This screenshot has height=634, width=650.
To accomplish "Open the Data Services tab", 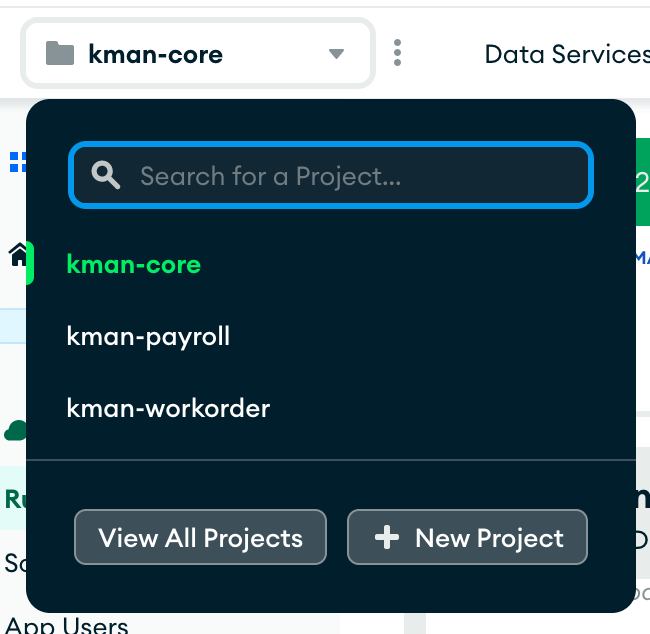I will (566, 53).
